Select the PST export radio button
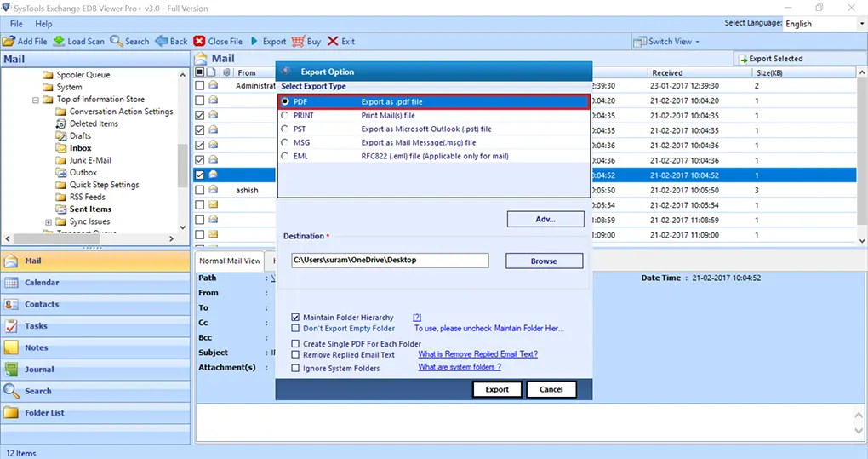 pos(285,129)
